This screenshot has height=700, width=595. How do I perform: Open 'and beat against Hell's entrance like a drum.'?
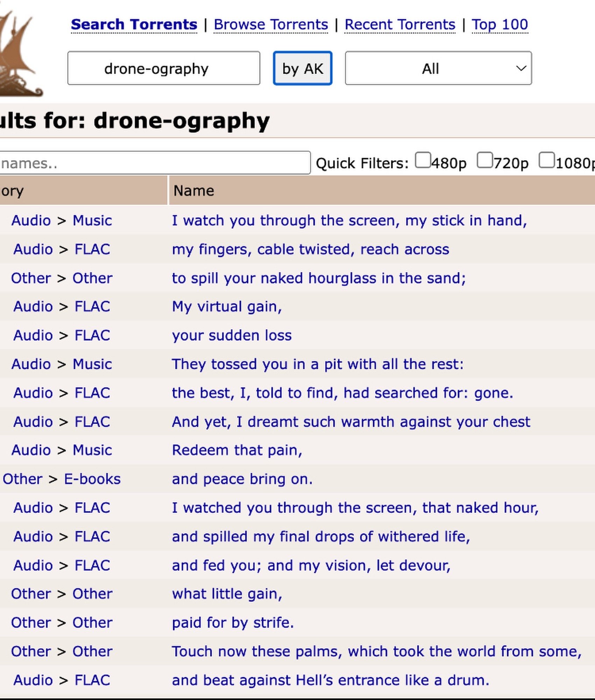pyautogui.click(x=330, y=680)
